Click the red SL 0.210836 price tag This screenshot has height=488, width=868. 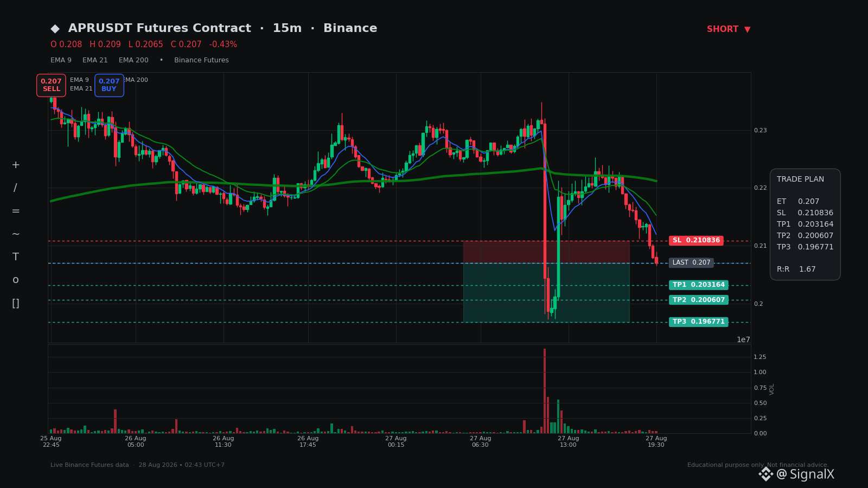tap(697, 240)
